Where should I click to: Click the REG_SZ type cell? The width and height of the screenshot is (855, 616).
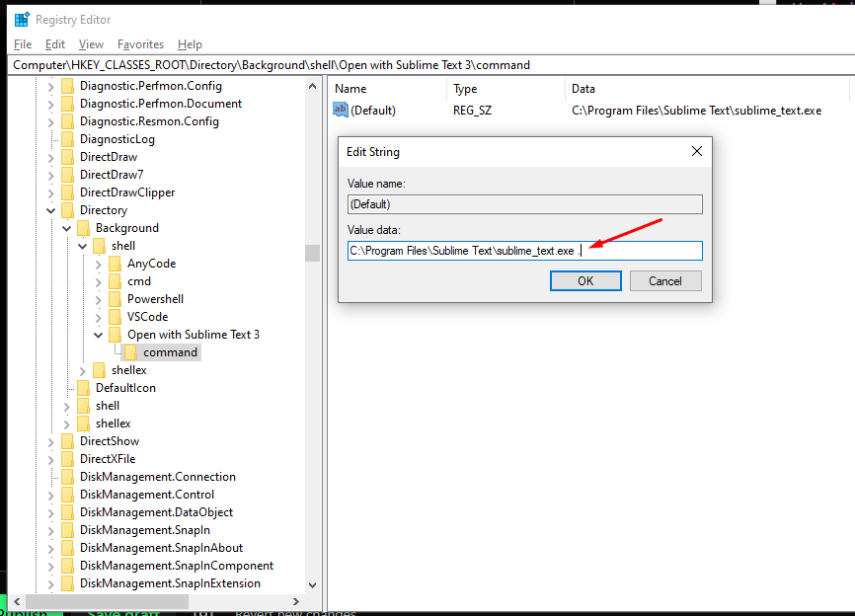(472, 111)
